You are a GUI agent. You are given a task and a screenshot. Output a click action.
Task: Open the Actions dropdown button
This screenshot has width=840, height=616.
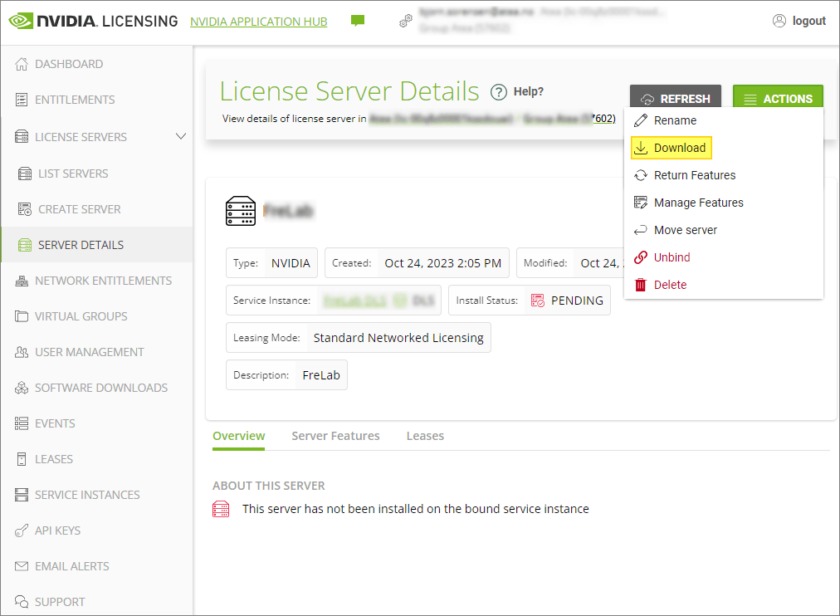pos(778,99)
